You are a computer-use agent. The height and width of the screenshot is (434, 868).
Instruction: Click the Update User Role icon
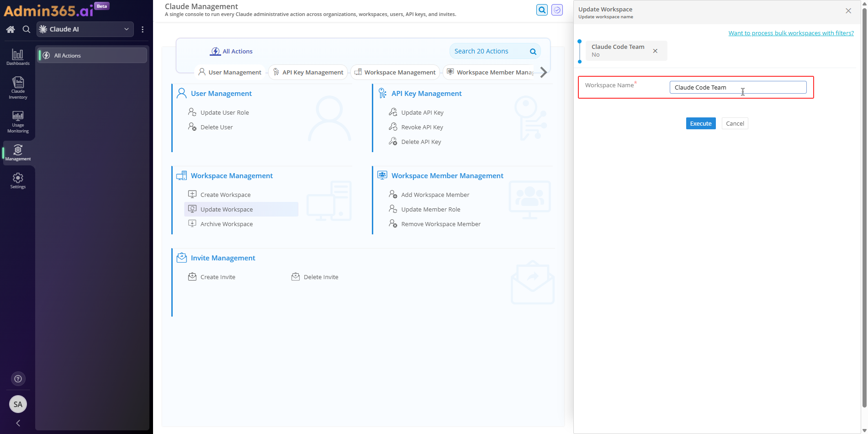[x=192, y=112]
